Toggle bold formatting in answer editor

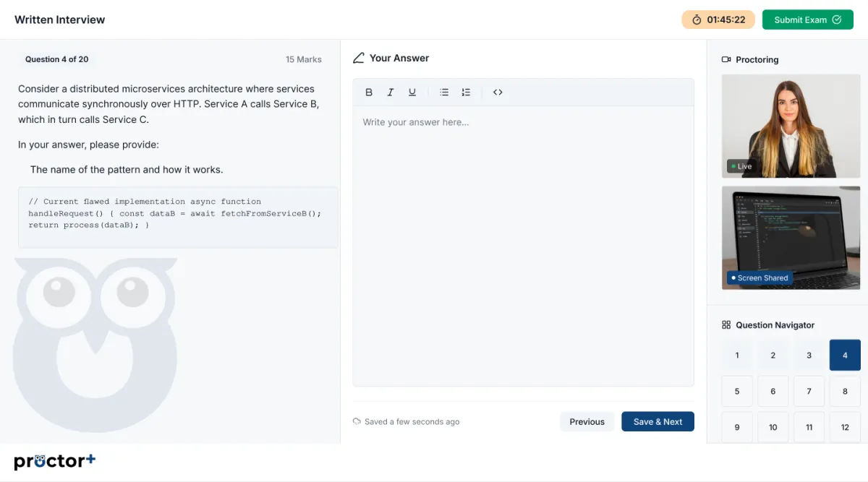pos(369,92)
